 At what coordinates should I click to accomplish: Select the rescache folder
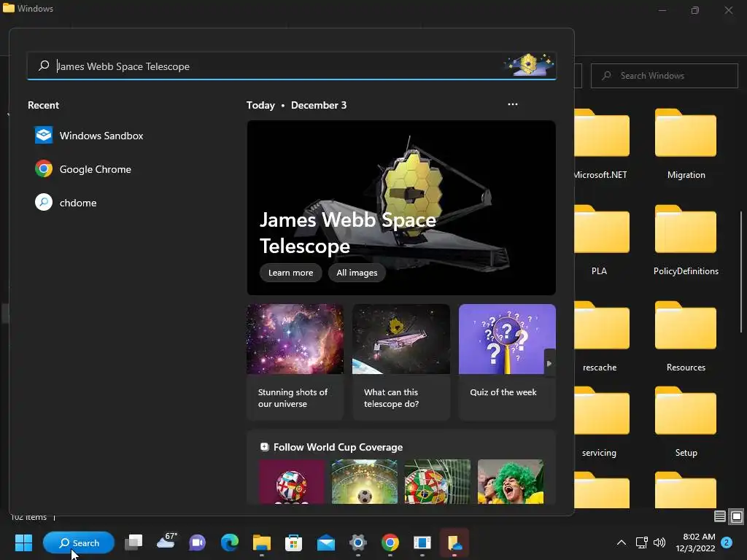pos(601,337)
